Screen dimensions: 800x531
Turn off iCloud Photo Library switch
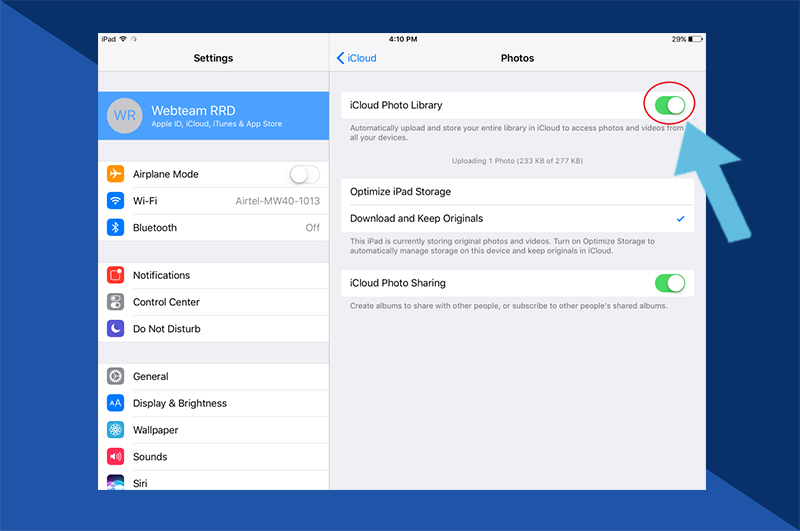pyautogui.click(x=670, y=105)
